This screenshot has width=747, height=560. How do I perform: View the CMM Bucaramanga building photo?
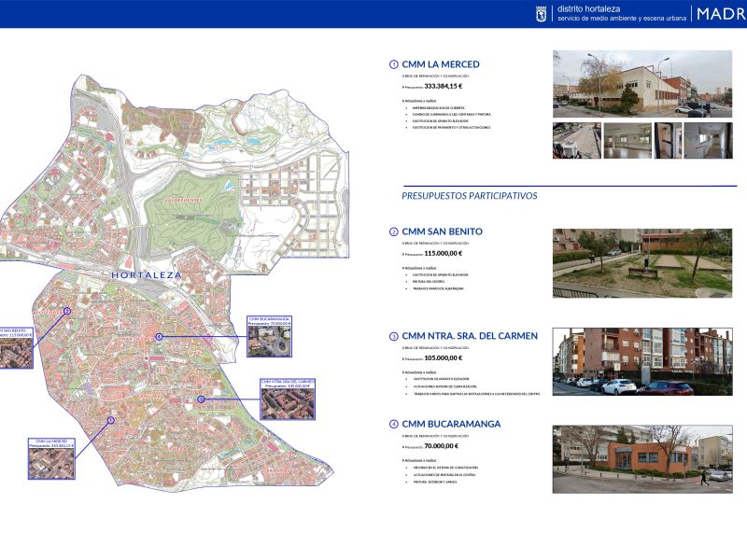click(x=642, y=459)
